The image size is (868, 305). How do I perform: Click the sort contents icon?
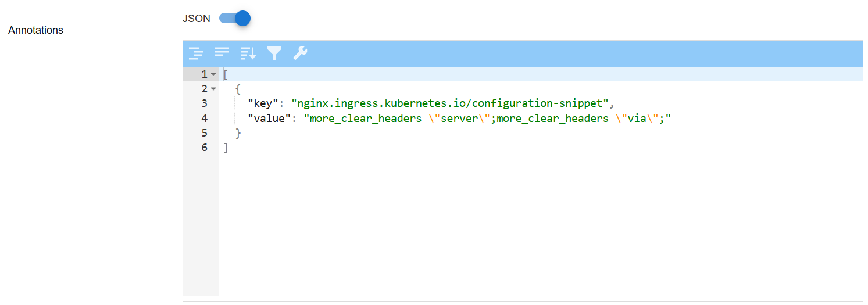coord(248,53)
